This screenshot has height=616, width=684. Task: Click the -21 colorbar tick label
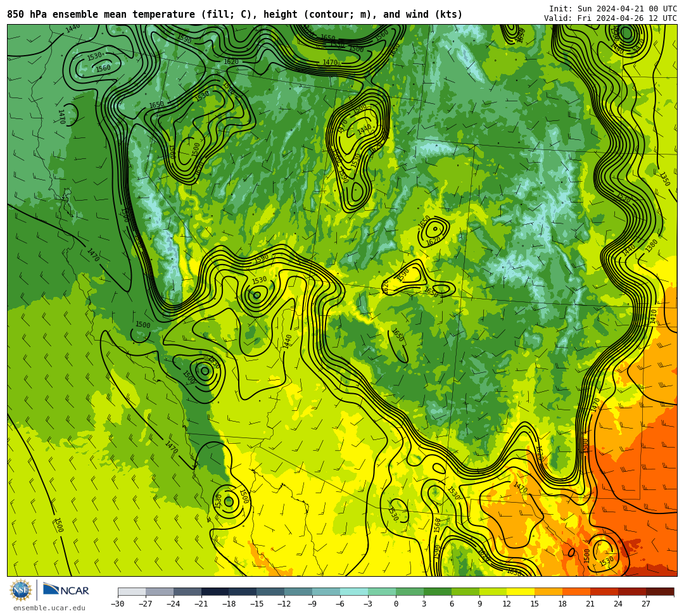point(201,604)
